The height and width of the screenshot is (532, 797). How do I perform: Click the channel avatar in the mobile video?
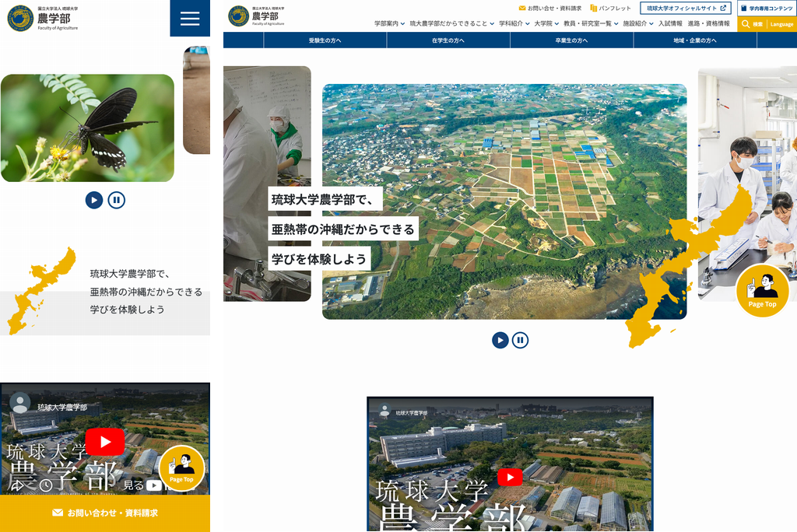point(20,403)
